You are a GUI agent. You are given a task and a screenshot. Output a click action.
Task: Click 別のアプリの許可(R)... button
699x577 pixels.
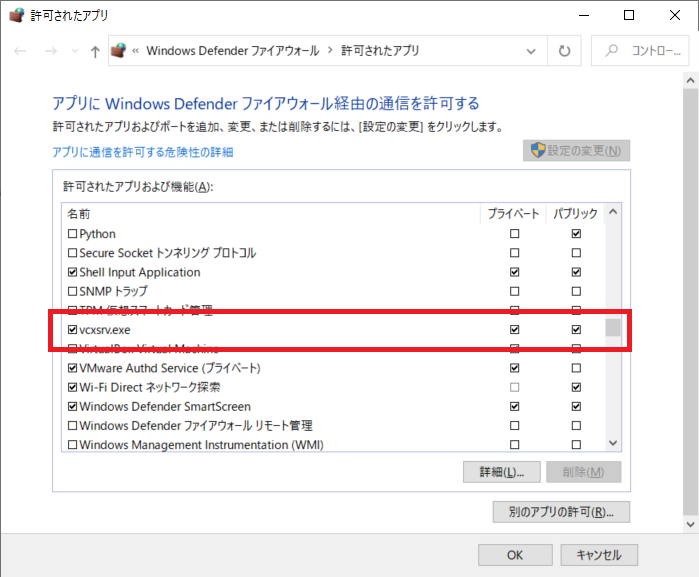point(561,511)
